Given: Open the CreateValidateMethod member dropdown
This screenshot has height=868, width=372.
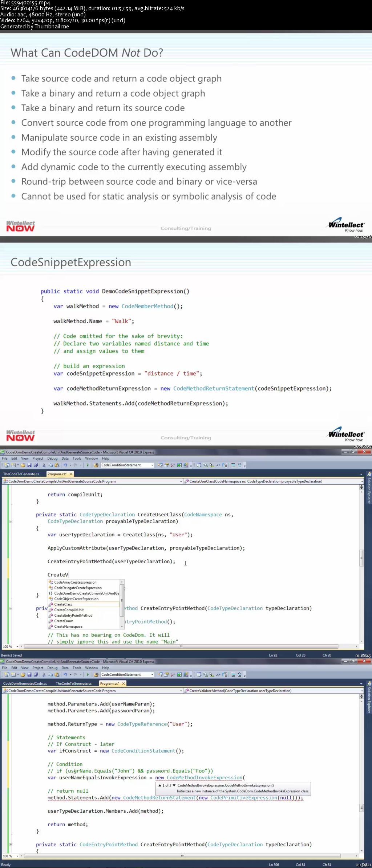Looking at the screenshot, I should tap(362, 691).
